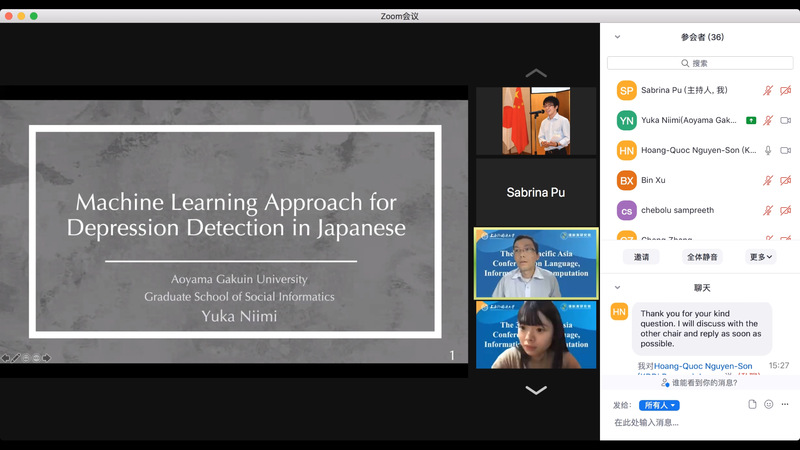
Task: Click Yuka Niimi's green screen-share indicator
Action: click(x=750, y=120)
